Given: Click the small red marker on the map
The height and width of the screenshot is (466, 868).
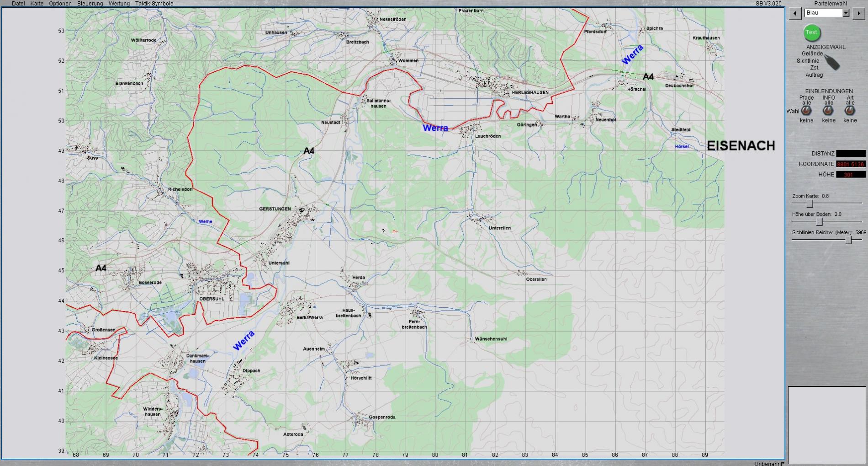Looking at the screenshot, I should pyautogui.click(x=395, y=231).
